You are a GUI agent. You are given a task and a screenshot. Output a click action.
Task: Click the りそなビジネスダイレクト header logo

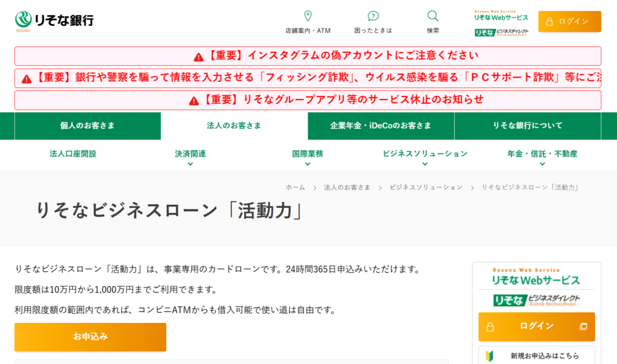[501, 33]
